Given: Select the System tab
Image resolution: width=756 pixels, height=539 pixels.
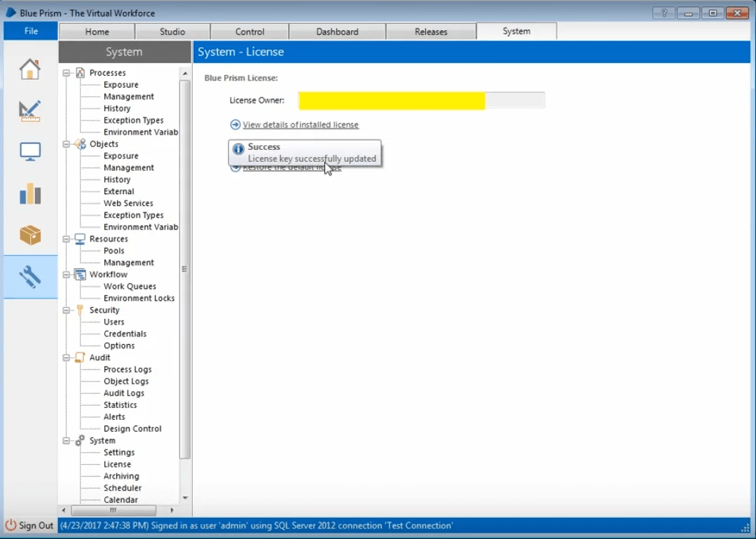Looking at the screenshot, I should [516, 31].
